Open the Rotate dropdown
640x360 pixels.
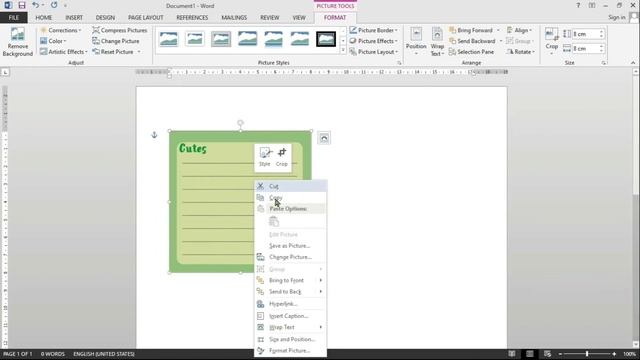point(521,52)
